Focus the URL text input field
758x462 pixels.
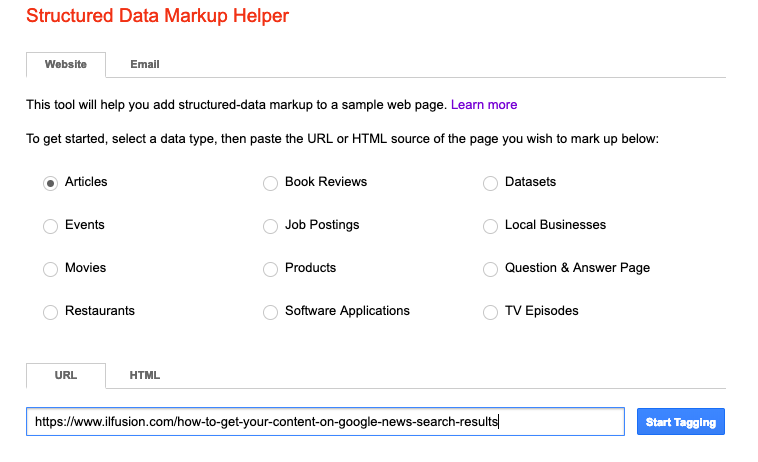coord(325,422)
